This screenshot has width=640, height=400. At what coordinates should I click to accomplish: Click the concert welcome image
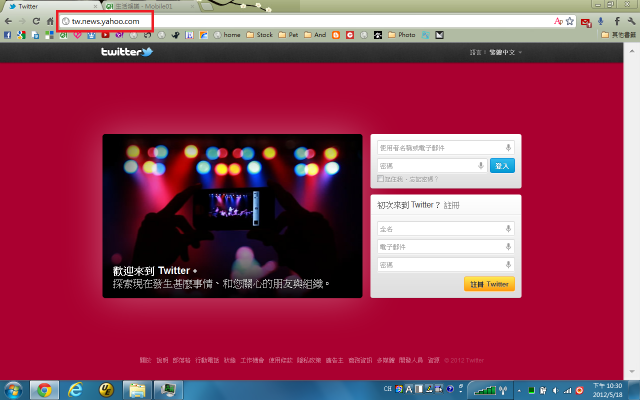[232, 216]
